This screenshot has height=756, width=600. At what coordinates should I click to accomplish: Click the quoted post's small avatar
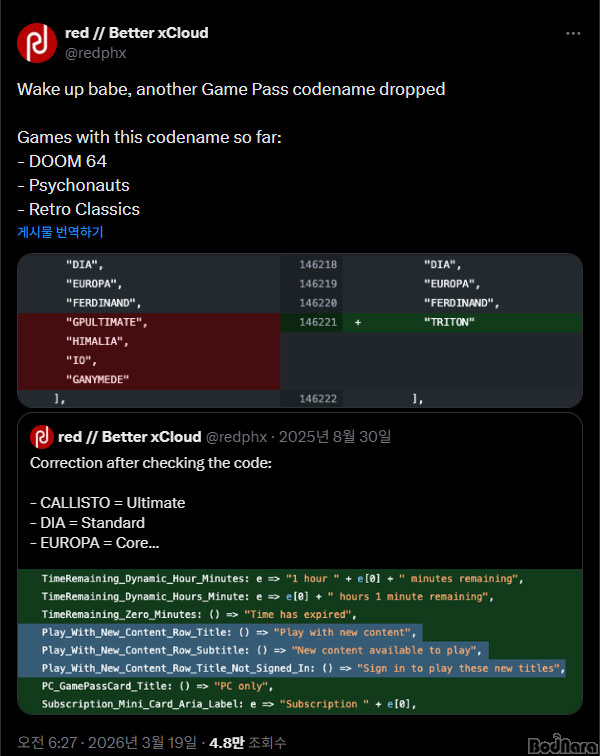pos(41,437)
